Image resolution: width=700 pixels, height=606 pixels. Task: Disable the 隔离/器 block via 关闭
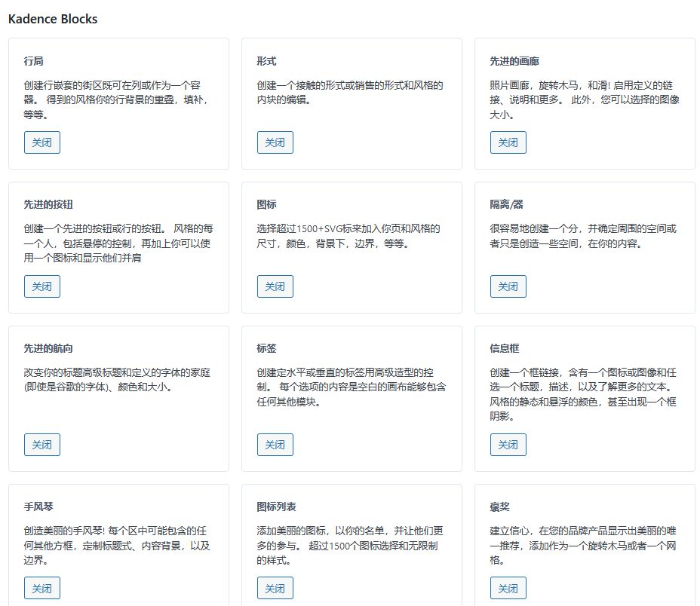click(508, 286)
